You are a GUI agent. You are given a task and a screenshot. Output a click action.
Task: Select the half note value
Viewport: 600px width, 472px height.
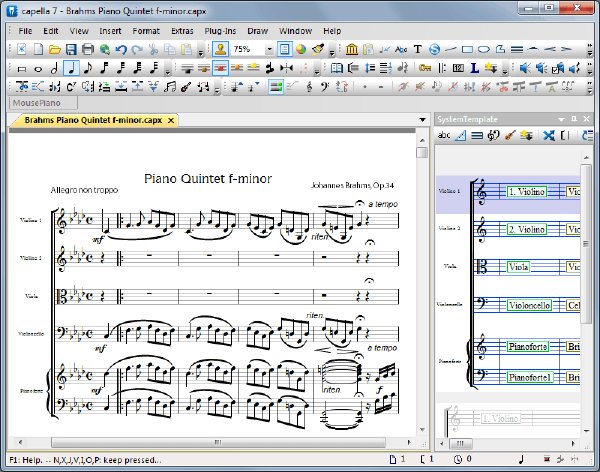tap(54, 69)
